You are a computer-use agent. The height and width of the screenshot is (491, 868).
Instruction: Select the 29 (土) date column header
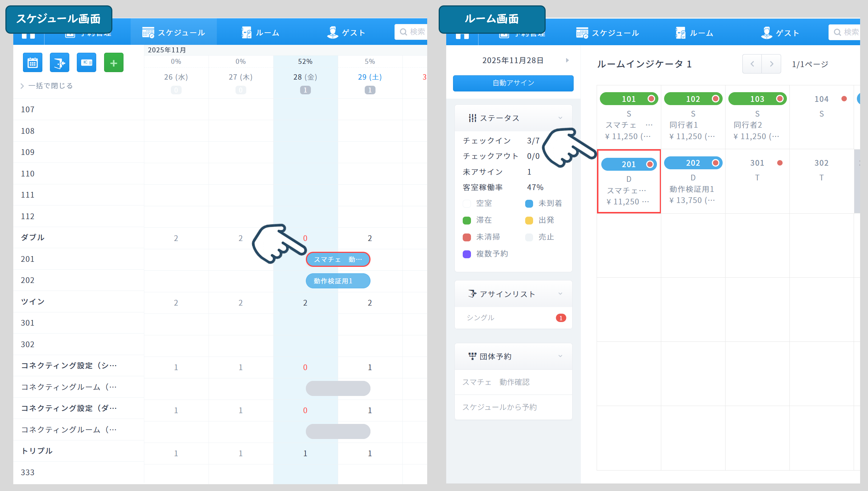[x=370, y=77]
